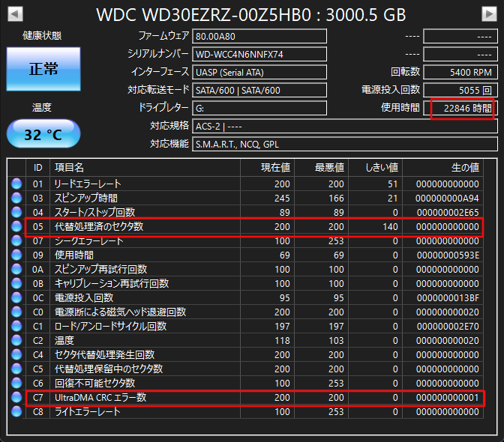Select the 回復不可能セクタ数 attribute name
504x442 pixels.
94,383
